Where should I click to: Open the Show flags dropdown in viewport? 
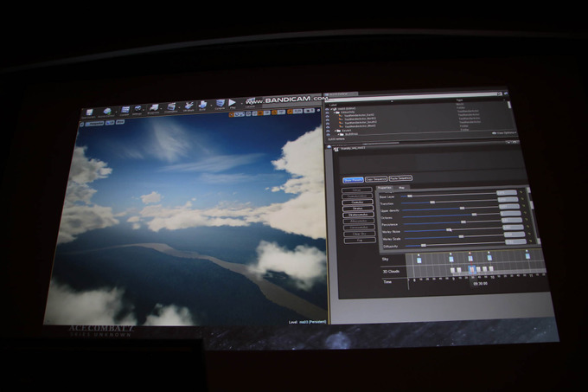click(x=120, y=121)
